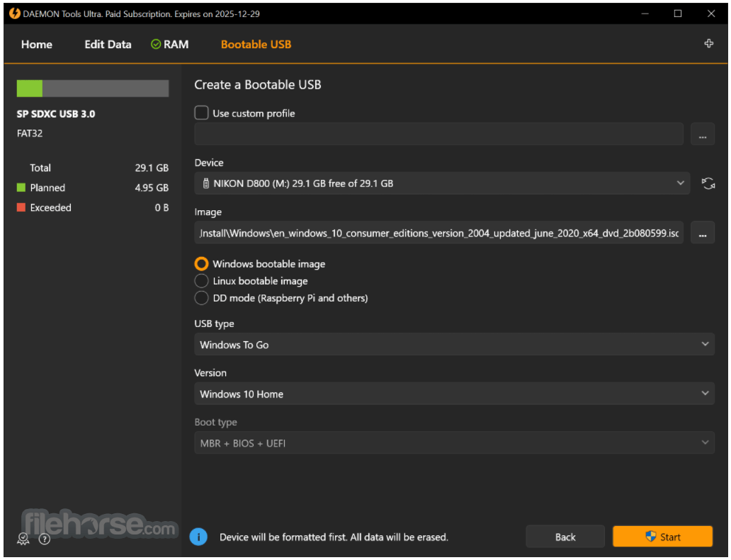Click the Planned 4.95 GB value
Image resolution: width=731 pixels, height=560 pixels.
(152, 188)
